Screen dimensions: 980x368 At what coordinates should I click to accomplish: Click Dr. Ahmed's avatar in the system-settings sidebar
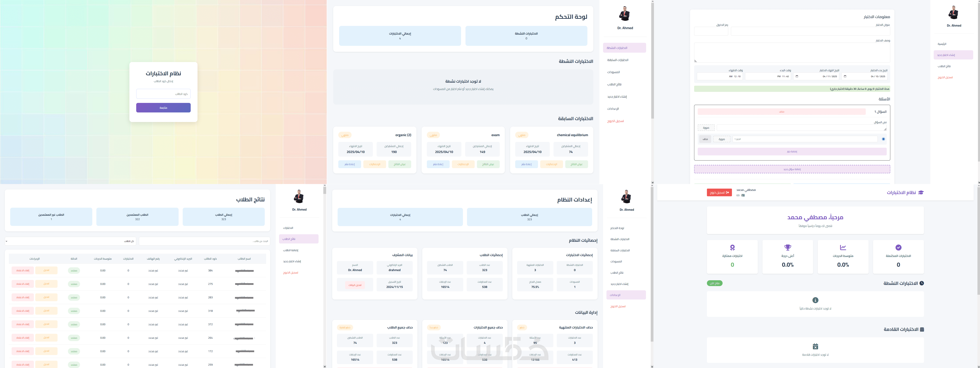(x=626, y=196)
